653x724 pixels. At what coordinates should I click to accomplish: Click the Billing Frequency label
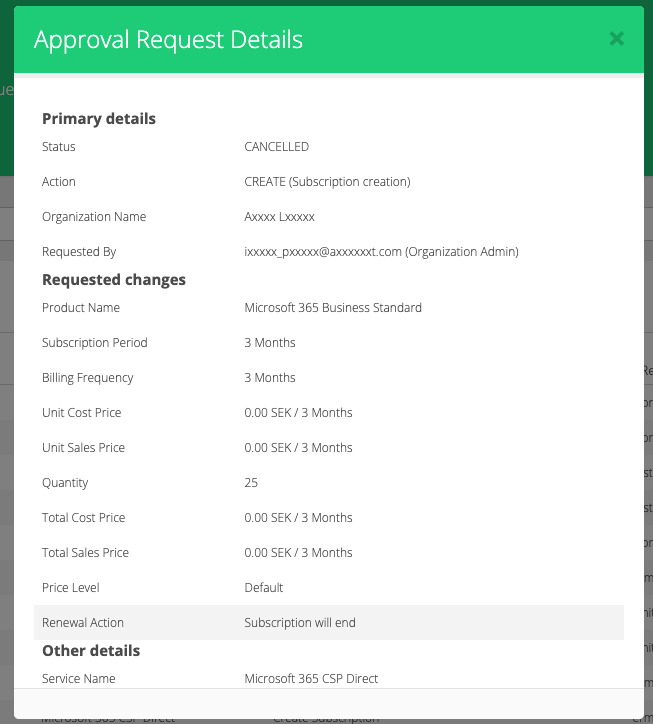88,378
